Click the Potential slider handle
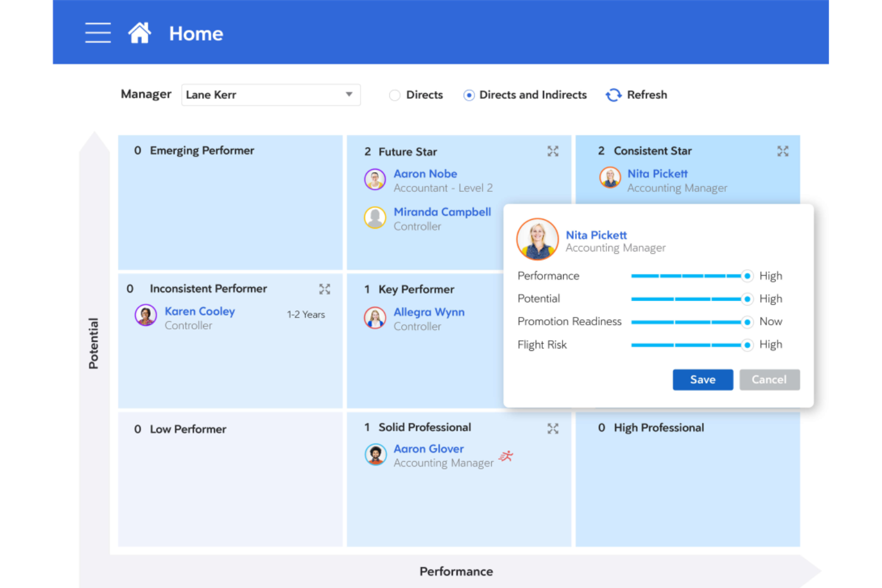 click(x=747, y=299)
